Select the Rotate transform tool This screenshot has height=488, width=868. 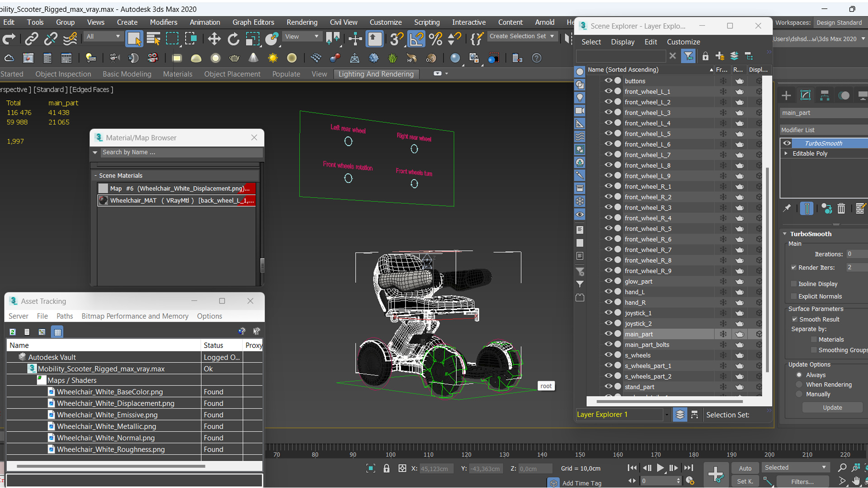233,39
